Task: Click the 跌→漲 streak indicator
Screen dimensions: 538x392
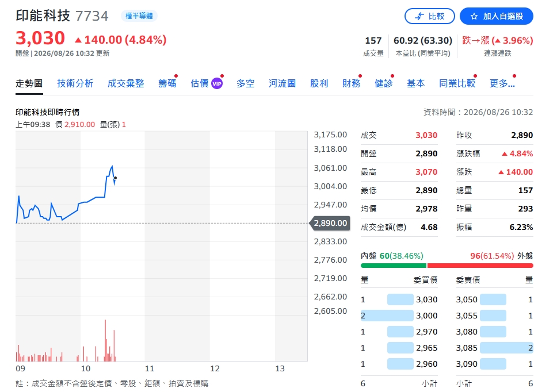Action: click(x=498, y=40)
